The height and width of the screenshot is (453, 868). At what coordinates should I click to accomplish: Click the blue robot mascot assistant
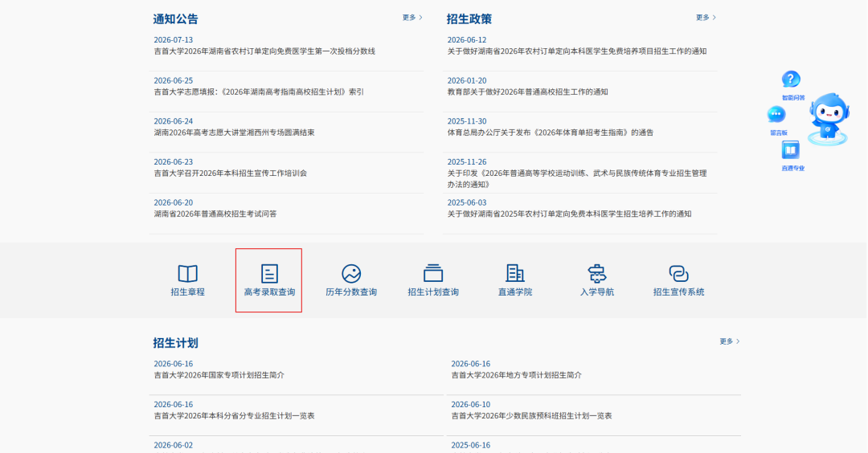[828, 120]
